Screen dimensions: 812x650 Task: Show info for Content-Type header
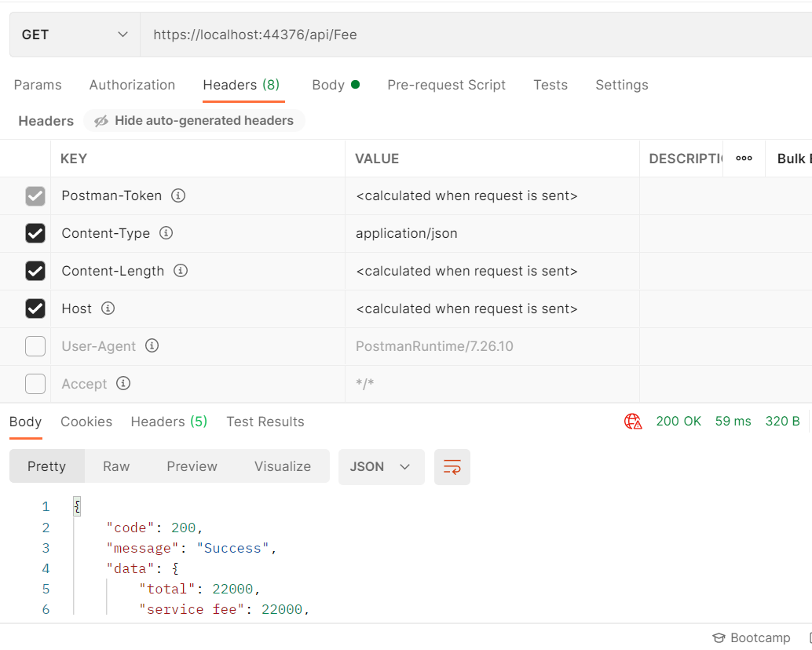pyautogui.click(x=166, y=233)
